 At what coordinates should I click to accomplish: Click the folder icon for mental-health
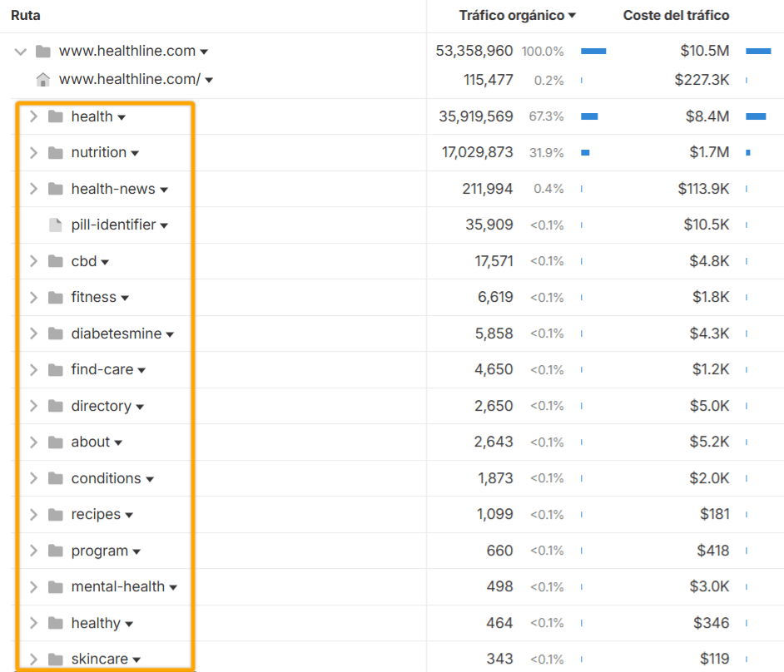[x=56, y=586]
